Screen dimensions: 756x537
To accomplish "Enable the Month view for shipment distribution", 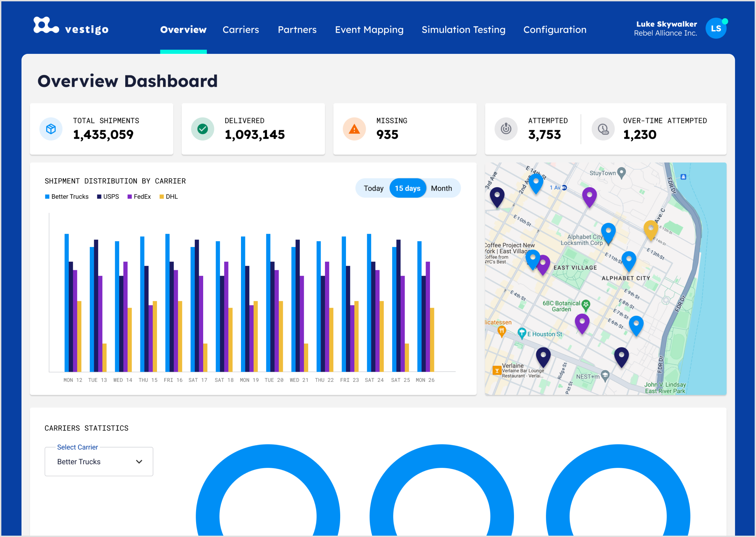I will (x=441, y=188).
